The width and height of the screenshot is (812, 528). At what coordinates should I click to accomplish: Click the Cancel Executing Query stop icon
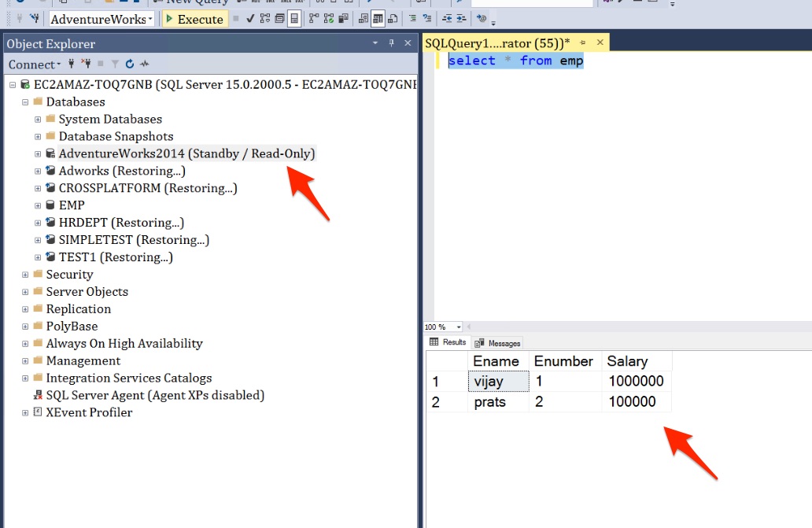tap(236, 19)
